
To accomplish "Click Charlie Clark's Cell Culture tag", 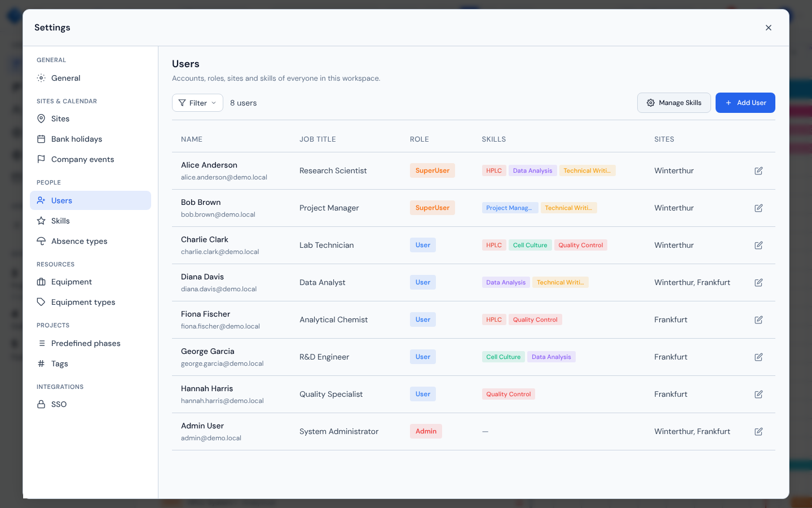I will click(530, 245).
